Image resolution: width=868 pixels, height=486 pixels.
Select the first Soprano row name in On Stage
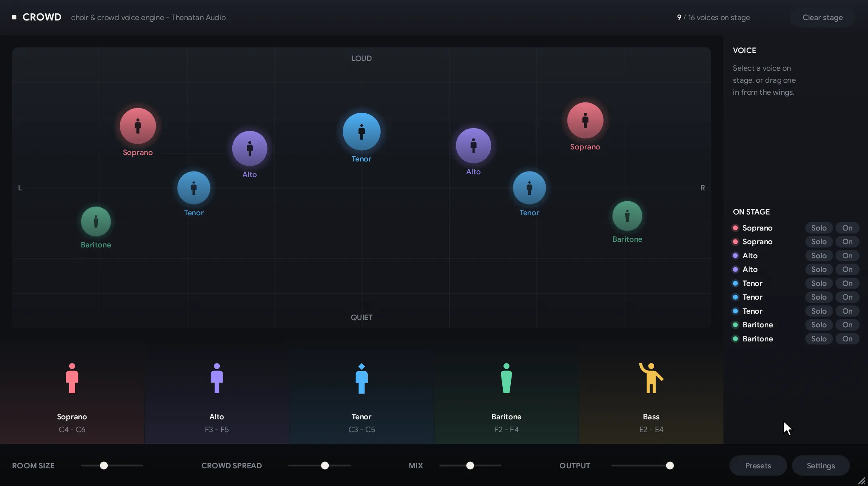tap(757, 228)
